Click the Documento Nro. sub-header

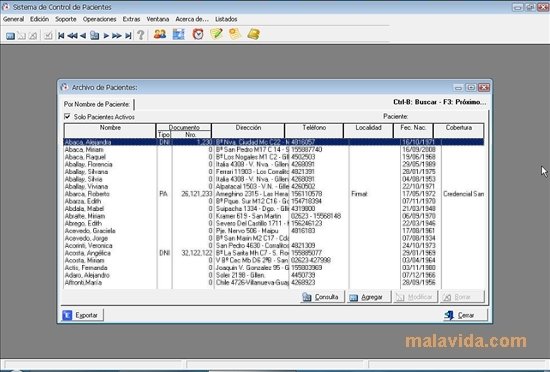[191, 134]
